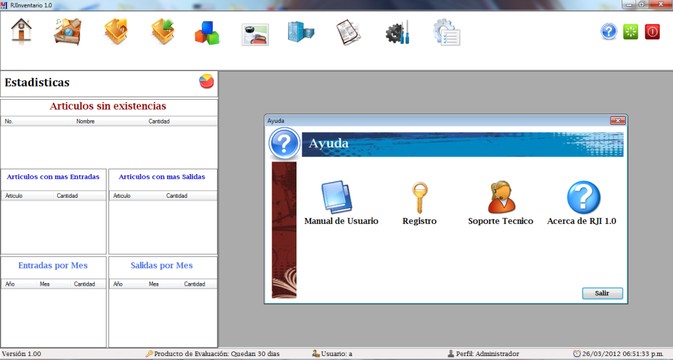
Task: Open the reports documents icon
Action: pyautogui.click(x=348, y=32)
